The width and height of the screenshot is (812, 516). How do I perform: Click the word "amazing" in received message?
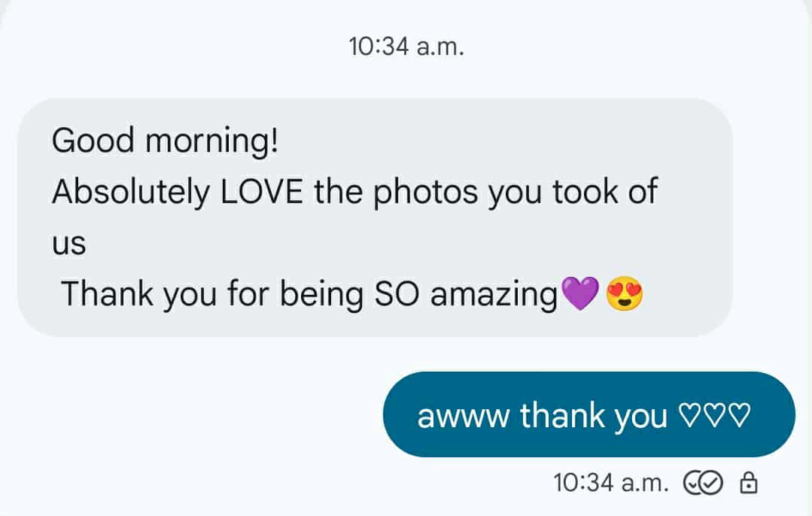493,294
